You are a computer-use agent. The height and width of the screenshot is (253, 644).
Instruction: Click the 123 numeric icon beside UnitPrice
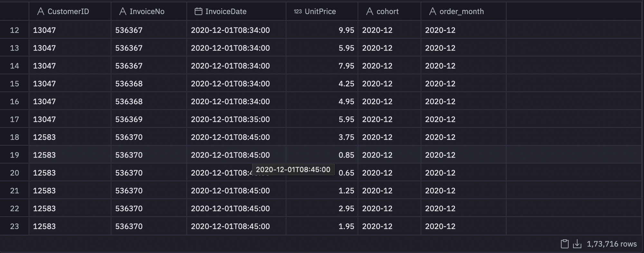[298, 12]
